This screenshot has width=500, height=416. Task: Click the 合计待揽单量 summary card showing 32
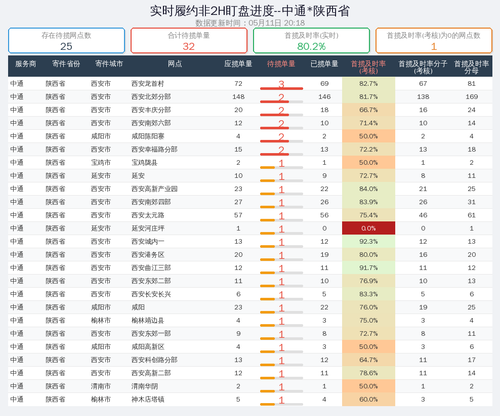click(189, 41)
